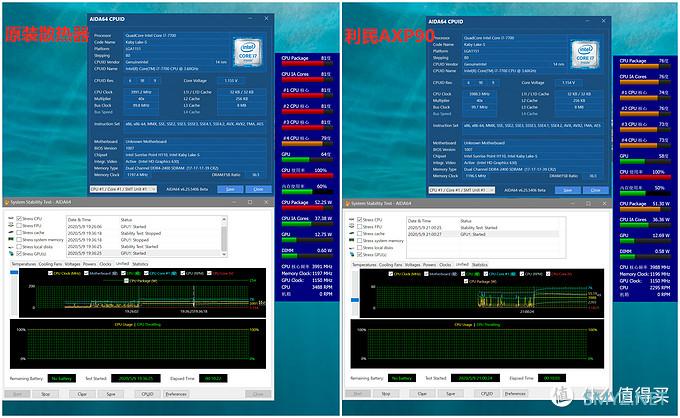The image size is (680, 418).
Task: Click the local disks icon in the stock-cooler stability test
Action: coord(11,246)
